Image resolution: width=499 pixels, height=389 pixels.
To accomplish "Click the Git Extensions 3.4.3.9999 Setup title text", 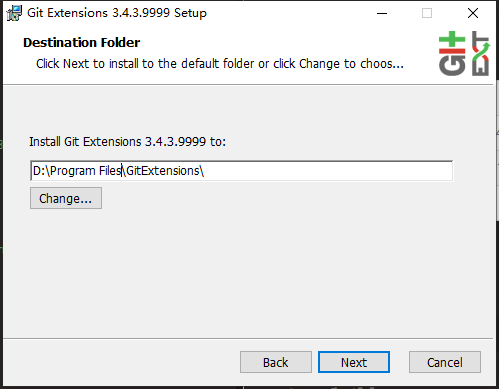I will (117, 13).
